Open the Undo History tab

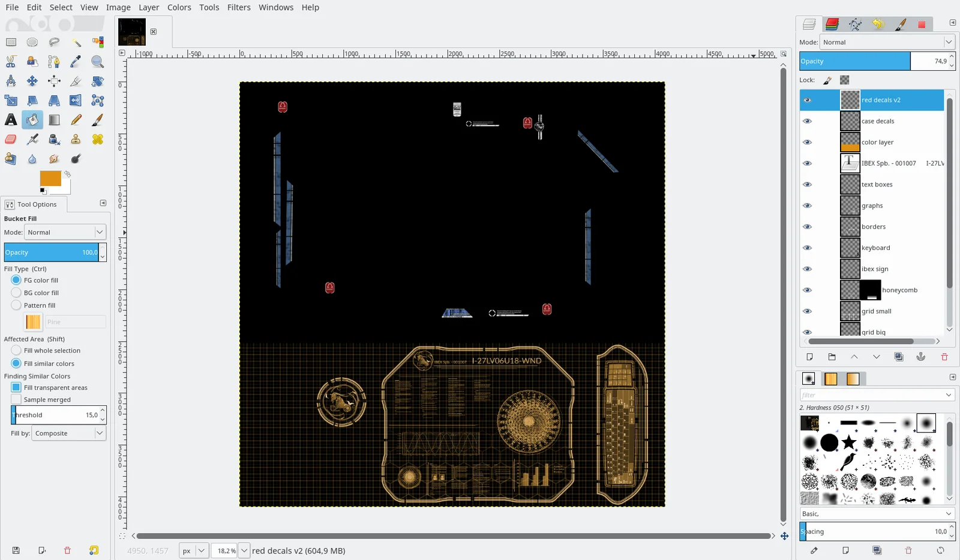point(878,24)
